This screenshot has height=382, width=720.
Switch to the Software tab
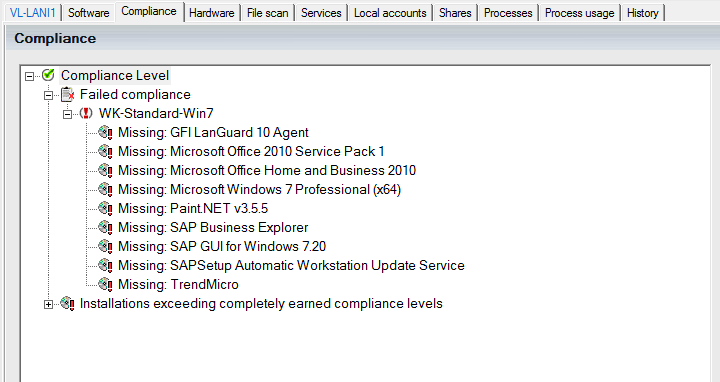(89, 13)
